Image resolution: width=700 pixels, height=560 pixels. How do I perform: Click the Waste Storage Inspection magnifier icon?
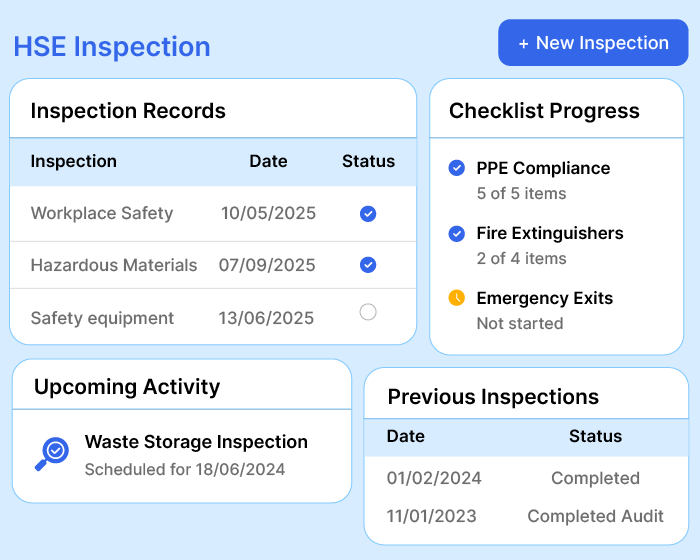pyautogui.click(x=52, y=453)
